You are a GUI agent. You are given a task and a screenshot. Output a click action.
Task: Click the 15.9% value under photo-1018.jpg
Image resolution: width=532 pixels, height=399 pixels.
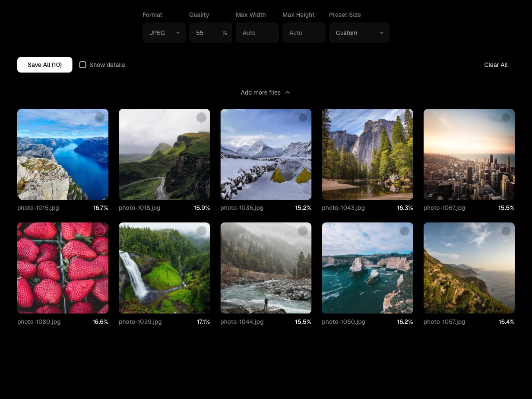(202, 208)
